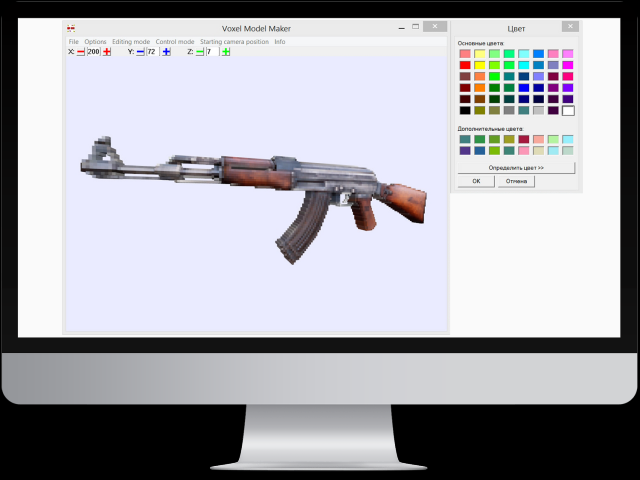Increase Z value with green plus button

(226, 52)
